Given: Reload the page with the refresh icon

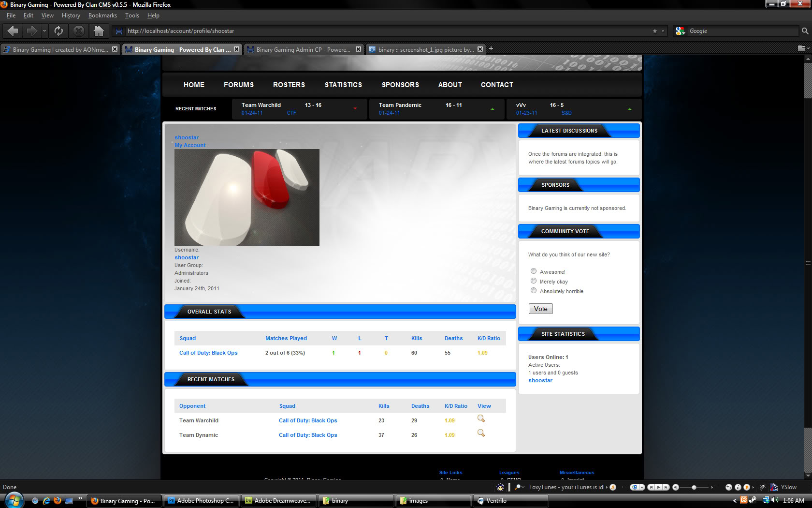Looking at the screenshot, I should (58, 31).
